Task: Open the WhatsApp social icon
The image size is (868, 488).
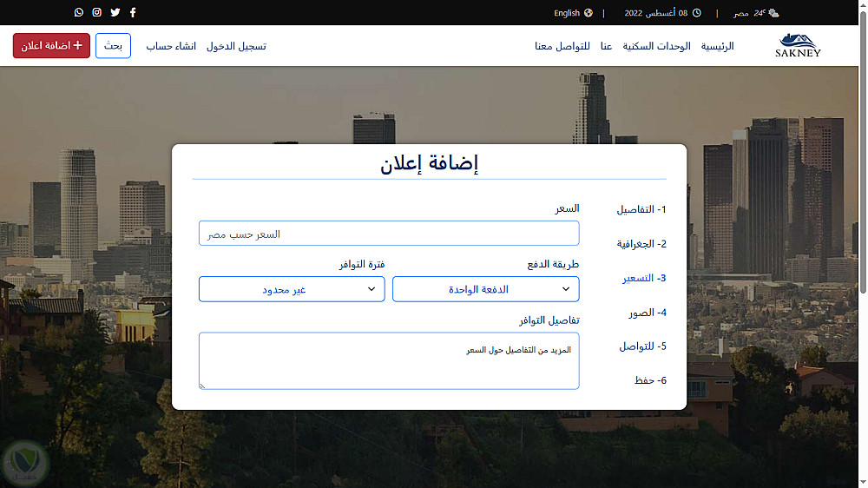Action: click(79, 12)
